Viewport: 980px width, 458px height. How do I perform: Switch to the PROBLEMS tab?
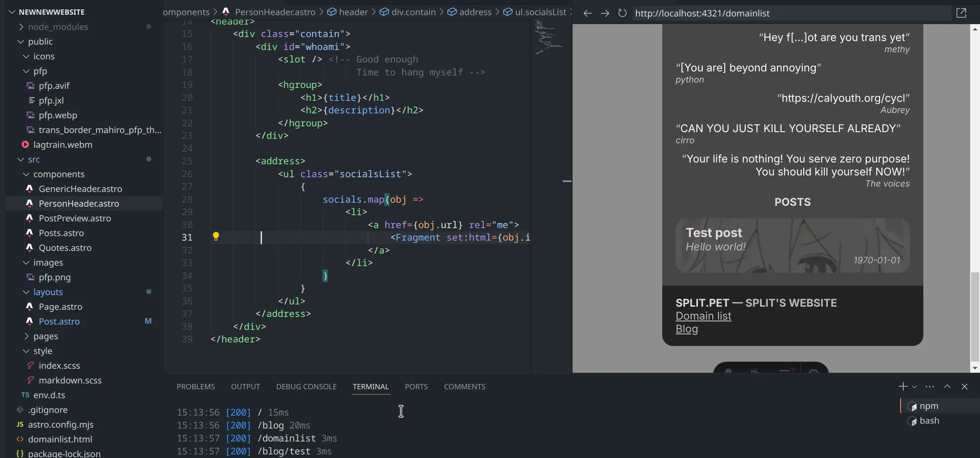coord(195,387)
